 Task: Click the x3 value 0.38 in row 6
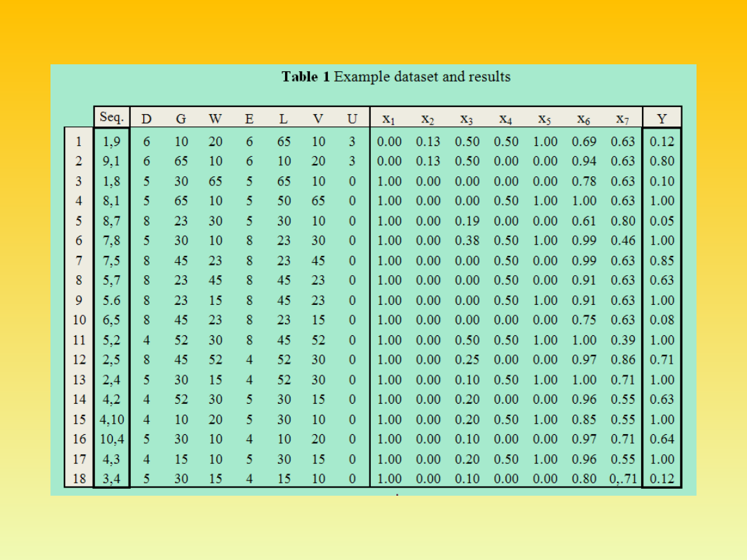(467, 241)
